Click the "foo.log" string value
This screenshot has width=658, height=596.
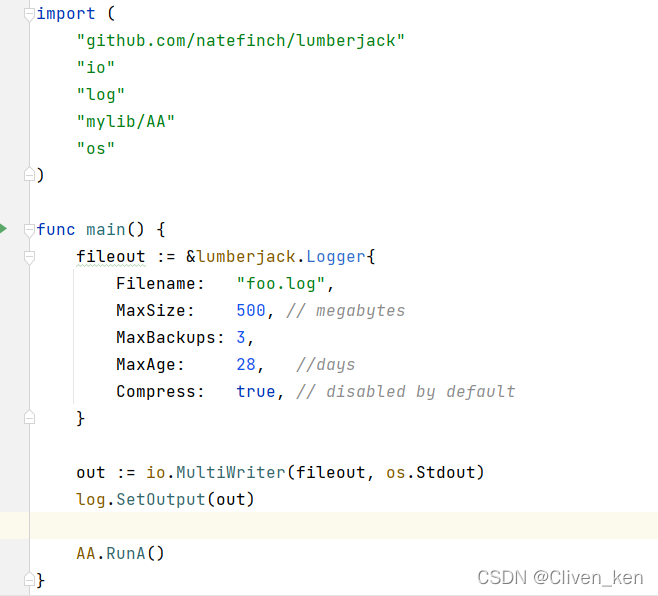pos(281,284)
